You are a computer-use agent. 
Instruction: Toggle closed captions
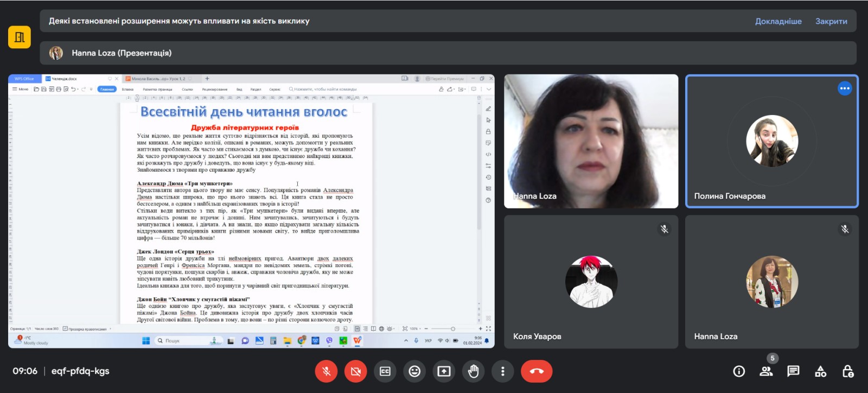pos(385,371)
